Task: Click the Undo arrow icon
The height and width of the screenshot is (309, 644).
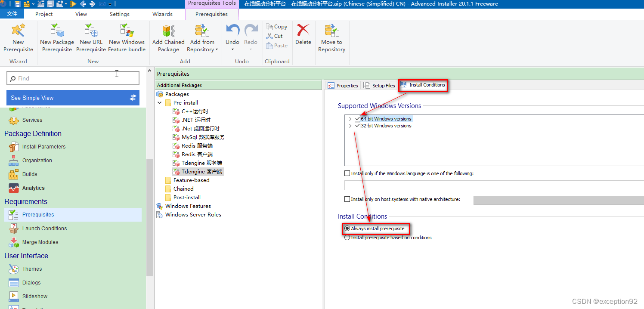Action: click(232, 30)
